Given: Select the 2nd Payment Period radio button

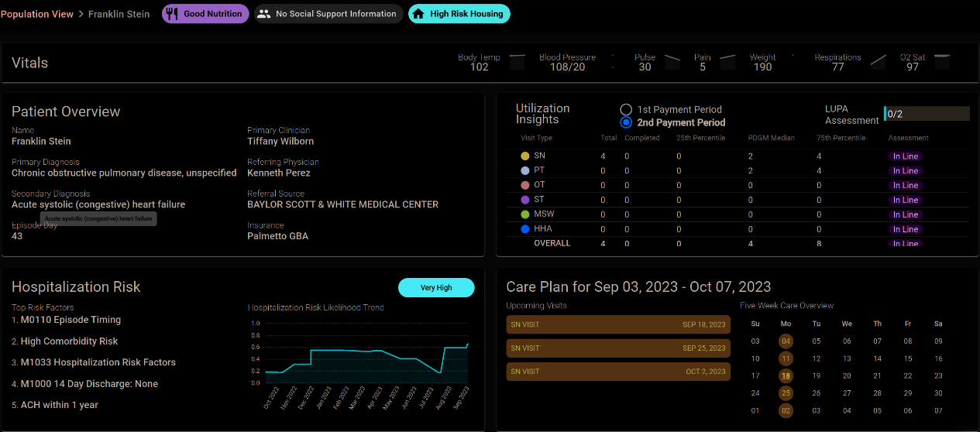Looking at the screenshot, I should coord(626,122).
